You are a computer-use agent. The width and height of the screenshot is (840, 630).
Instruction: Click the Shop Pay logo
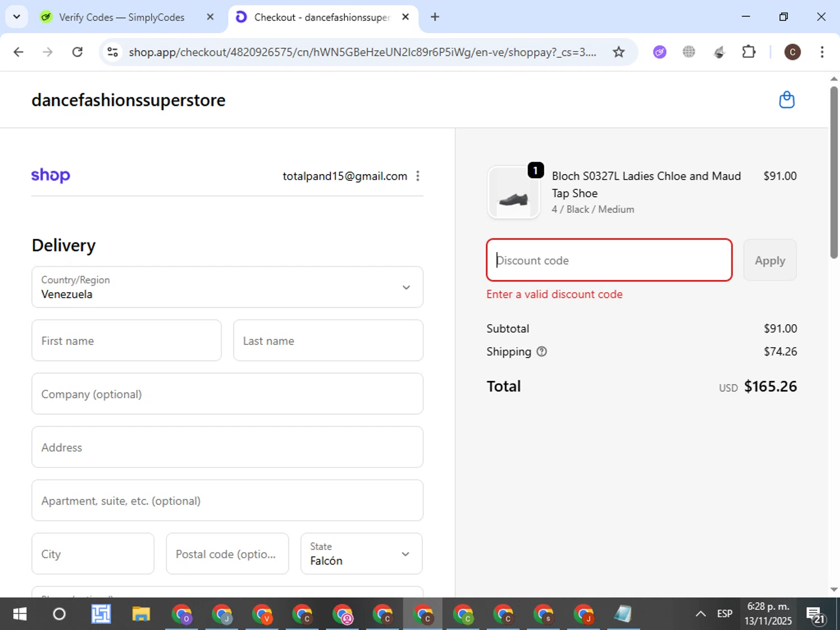click(x=50, y=175)
